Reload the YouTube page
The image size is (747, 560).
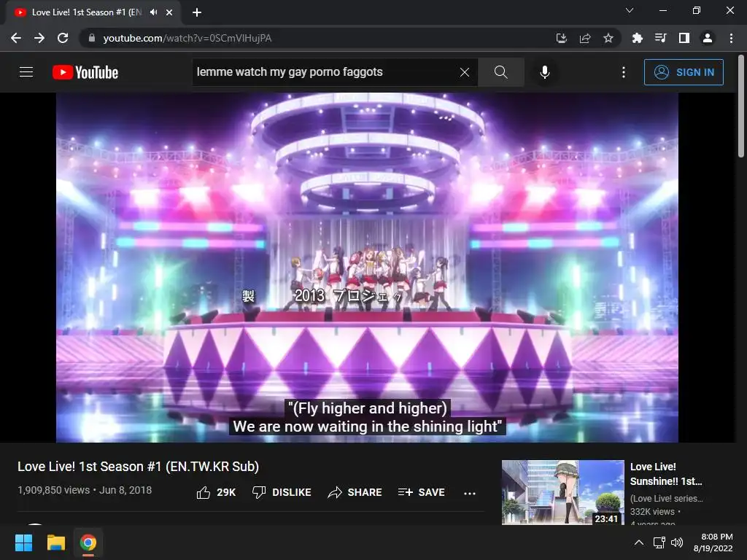(x=63, y=38)
